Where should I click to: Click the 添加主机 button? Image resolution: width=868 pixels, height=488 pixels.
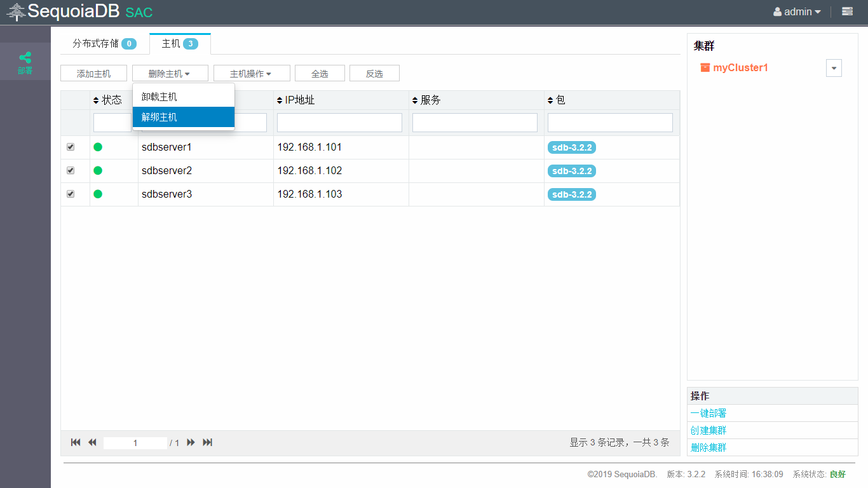click(93, 73)
